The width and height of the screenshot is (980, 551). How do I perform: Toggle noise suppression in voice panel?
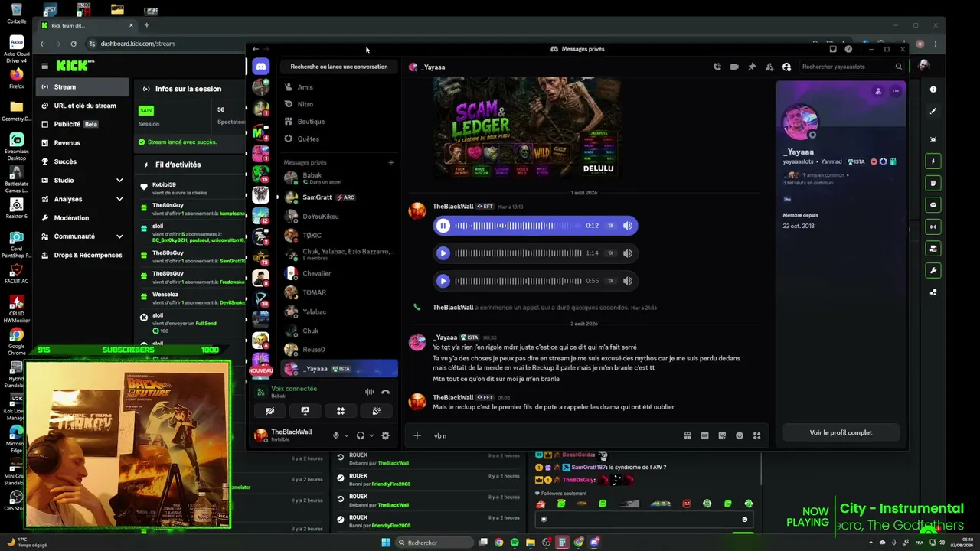coord(369,392)
